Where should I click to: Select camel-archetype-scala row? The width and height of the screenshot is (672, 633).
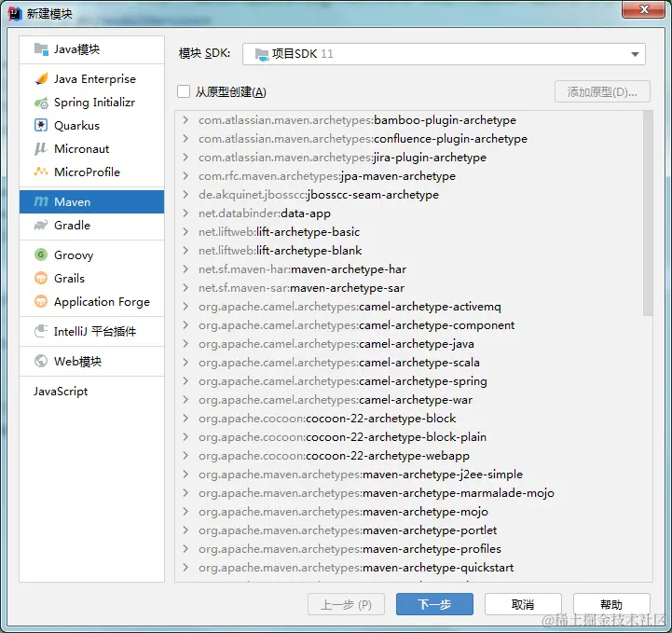pyautogui.click(x=409, y=362)
